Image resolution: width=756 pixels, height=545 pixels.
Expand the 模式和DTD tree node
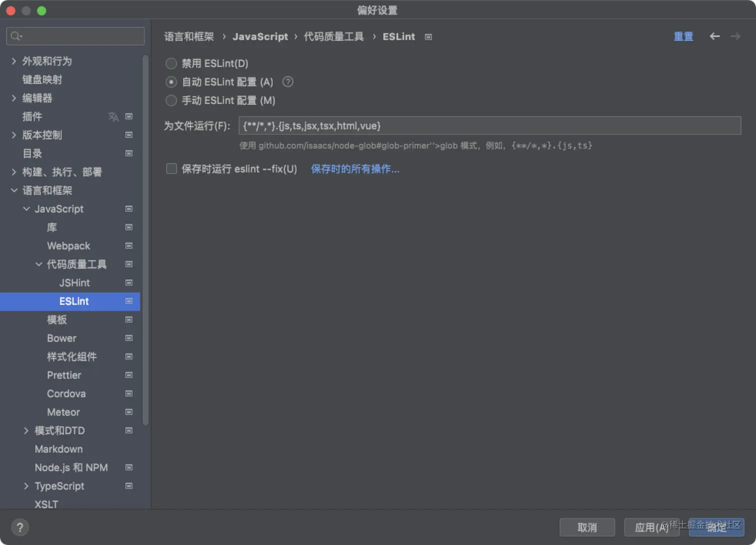click(x=26, y=430)
